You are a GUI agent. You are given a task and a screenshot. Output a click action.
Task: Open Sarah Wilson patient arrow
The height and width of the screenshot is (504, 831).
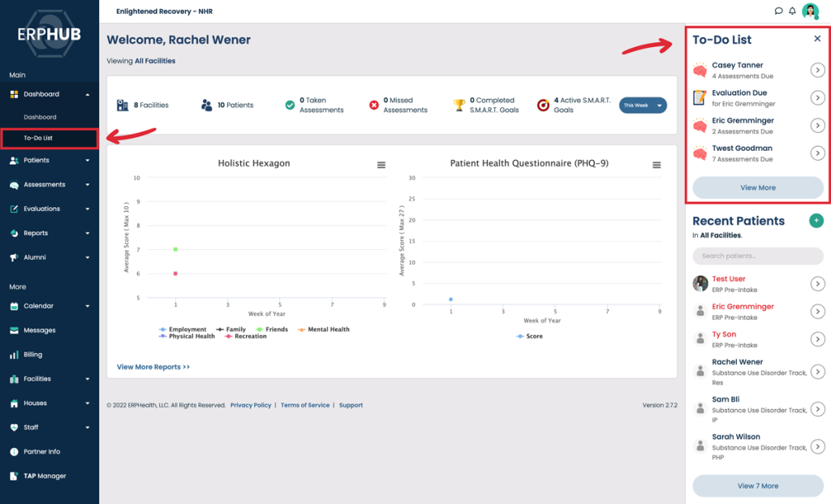tap(817, 446)
